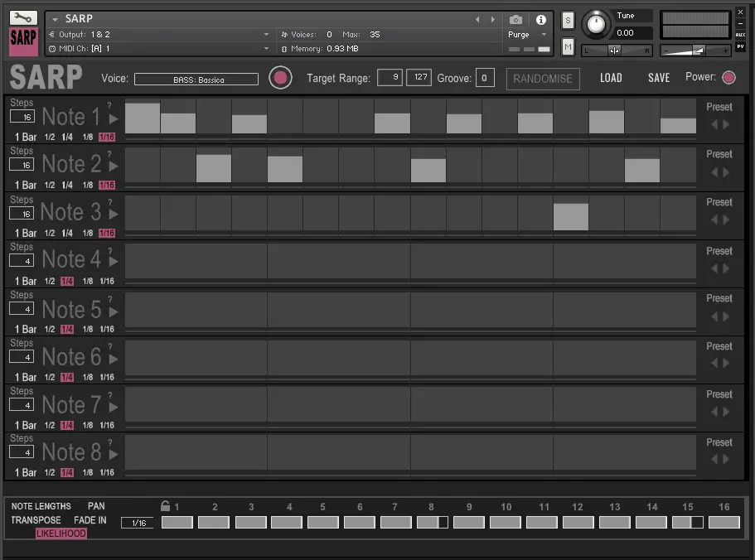Play Note 8 preview arrow
The height and width of the screenshot is (560, 755).
click(x=114, y=454)
